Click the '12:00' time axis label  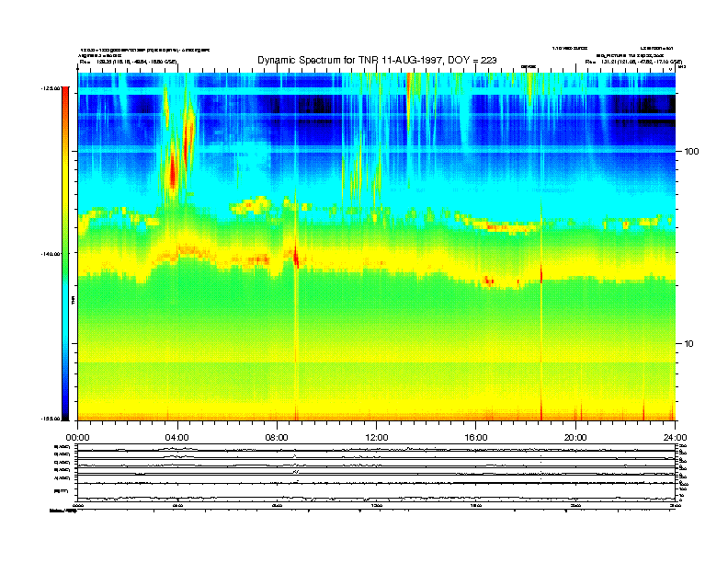point(377,438)
